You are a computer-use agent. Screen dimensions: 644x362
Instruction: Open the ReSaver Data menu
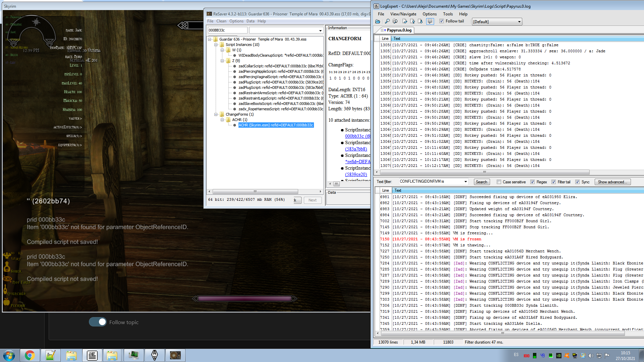(x=251, y=21)
